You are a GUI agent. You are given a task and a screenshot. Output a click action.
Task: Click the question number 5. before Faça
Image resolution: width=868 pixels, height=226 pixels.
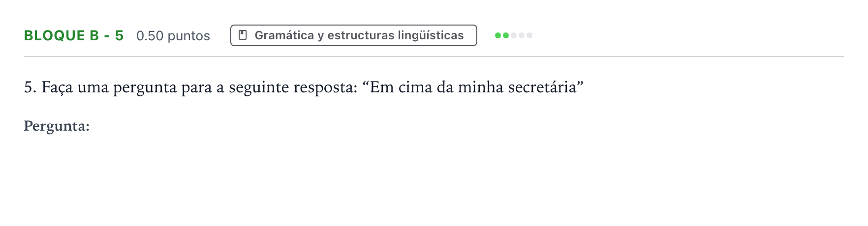(31, 87)
